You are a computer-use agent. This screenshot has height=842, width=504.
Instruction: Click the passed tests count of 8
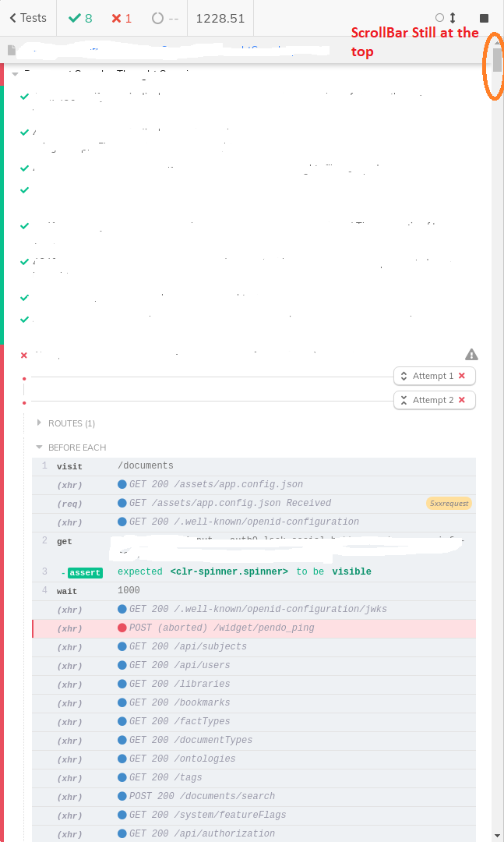click(x=80, y=18)
